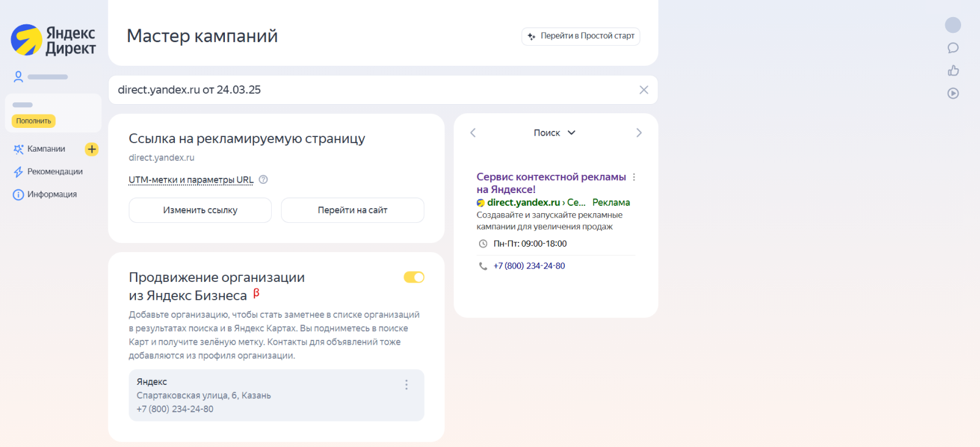Image resolution: width=980 pixels, height=447 pixels.
Task: Open the chat bubble icon on right
Action: 953,48
